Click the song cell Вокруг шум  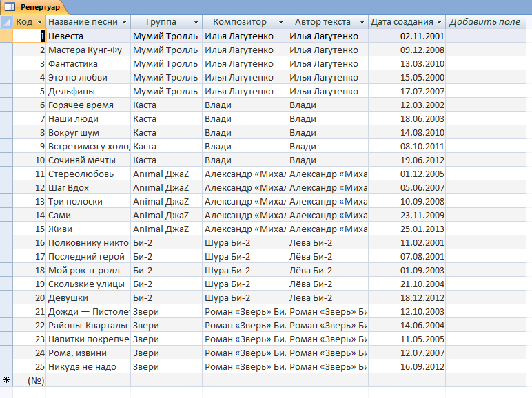[88, 133]
